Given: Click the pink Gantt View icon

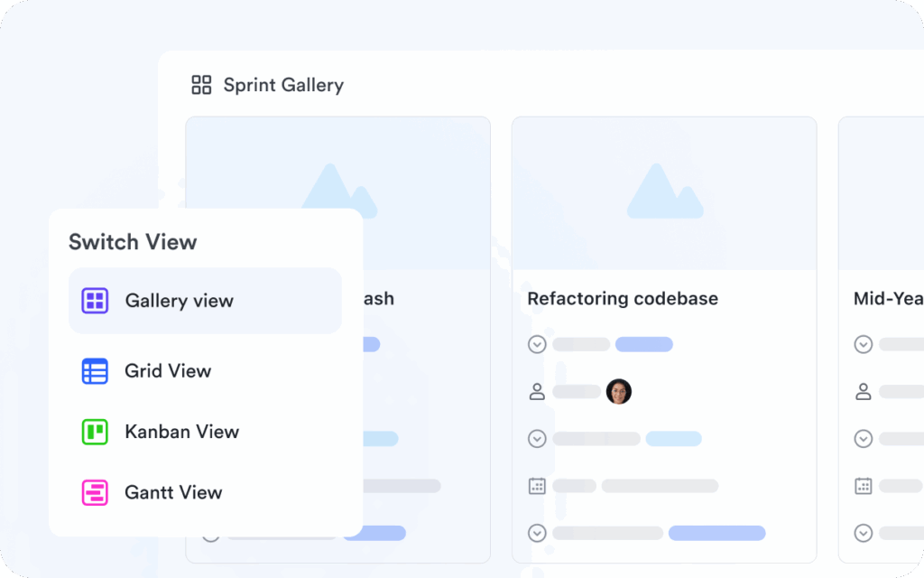Looking at the screenshot, I should [x=94, y=492].
